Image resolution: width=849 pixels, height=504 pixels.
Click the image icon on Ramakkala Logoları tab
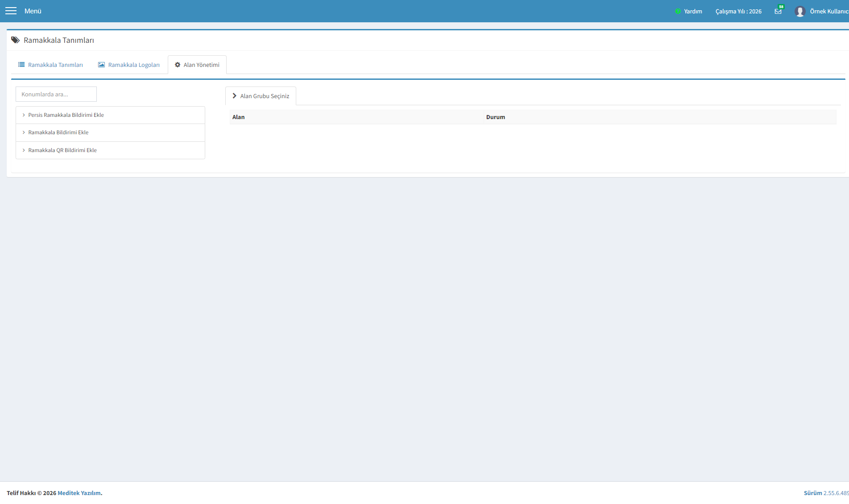click(x=101, y=65)
